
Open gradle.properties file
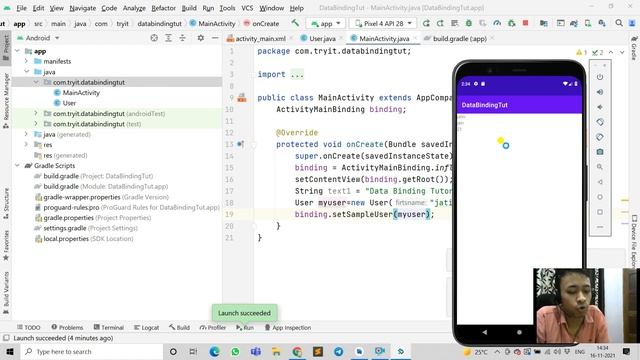pyautogui.click(x=93, y=218)
